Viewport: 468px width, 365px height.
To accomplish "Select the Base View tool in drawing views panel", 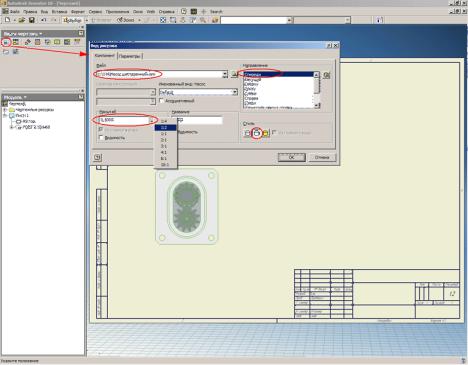I will (x=6, y=42).
